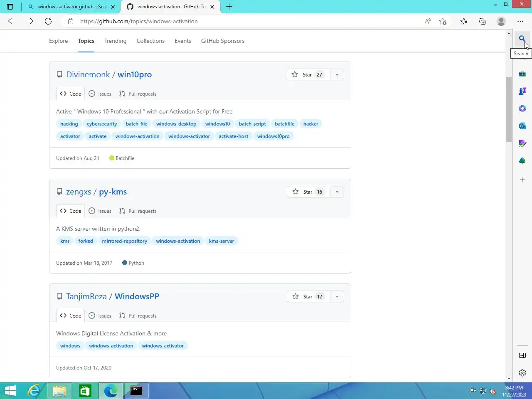Open Pull requests for win10pro
The height and width of the screenshot is (399, 532).
click(x=138, y=94)
